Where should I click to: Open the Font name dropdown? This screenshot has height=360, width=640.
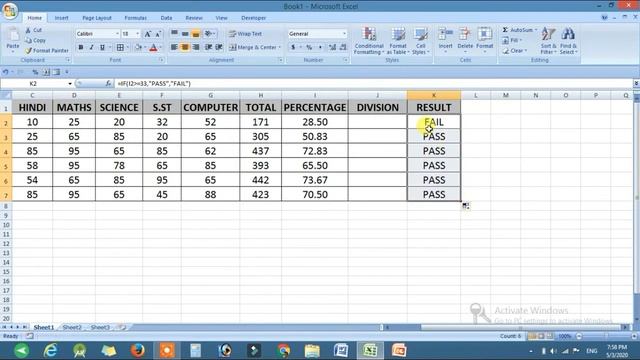[x=118, y=34]
